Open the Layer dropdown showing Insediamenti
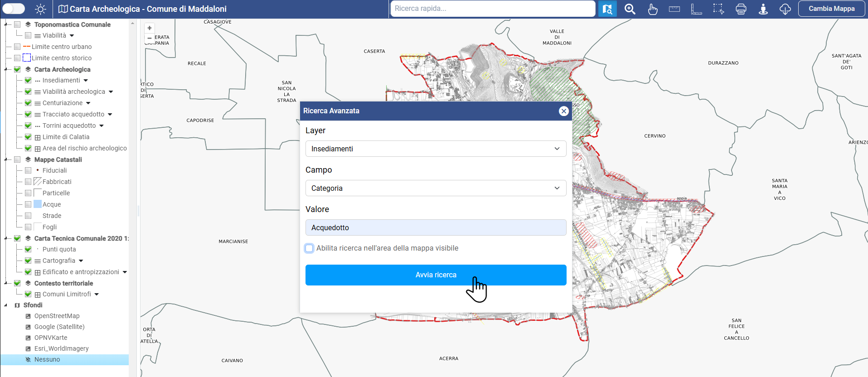Image resolution: width=868 pixels, height=377 pixels. point(436,149)
